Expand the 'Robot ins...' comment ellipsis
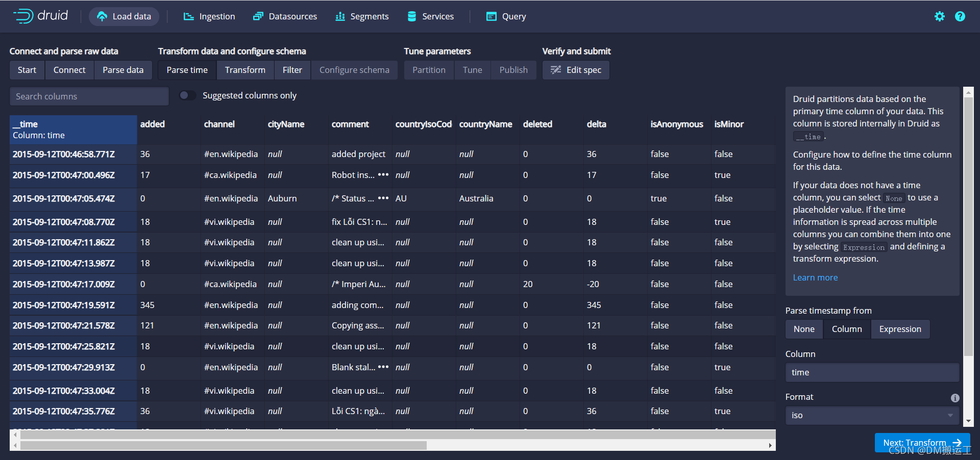The height and width of the screenshot is (460, 980). (x=383, y=174)
